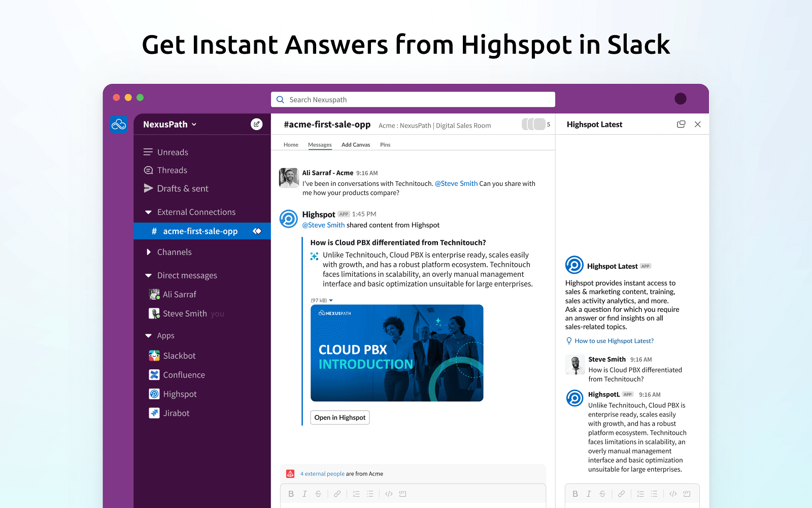Close the Highspot Latest panel

tap(698, 124)
